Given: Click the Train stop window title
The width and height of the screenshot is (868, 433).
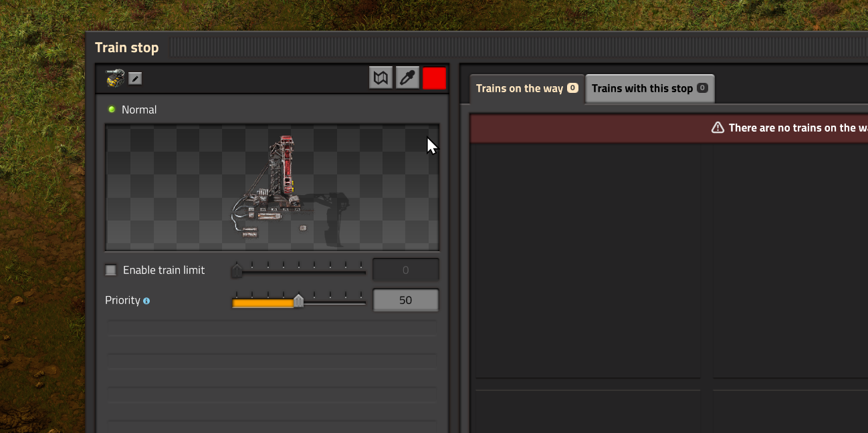Looking at the screenshot, I should pos(127,47).
